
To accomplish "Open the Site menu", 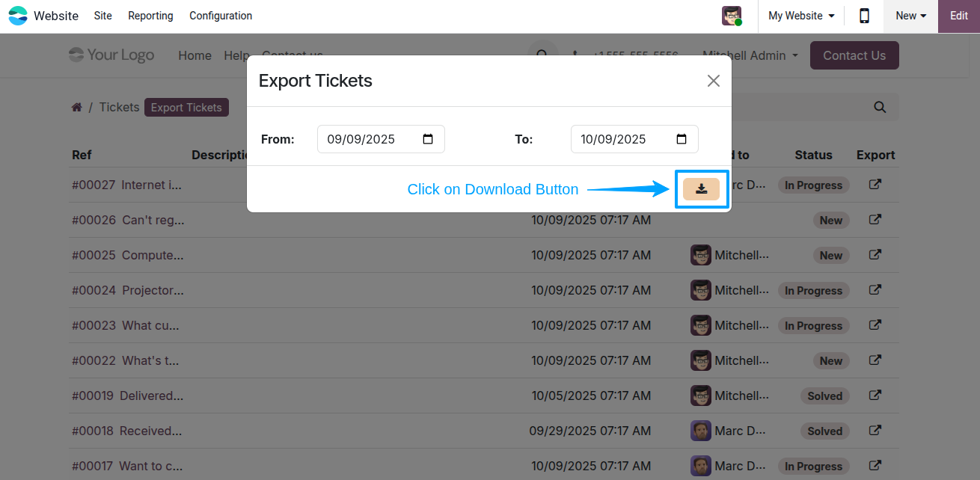I will coord(103,16).
